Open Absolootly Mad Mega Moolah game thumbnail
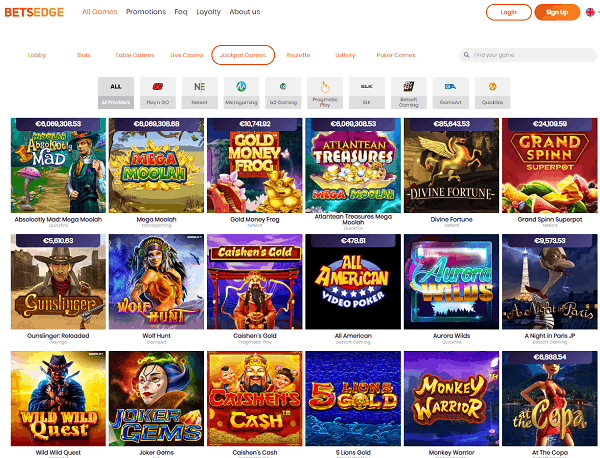The width and height of the screenshot is (600, 458). point(58,165)
